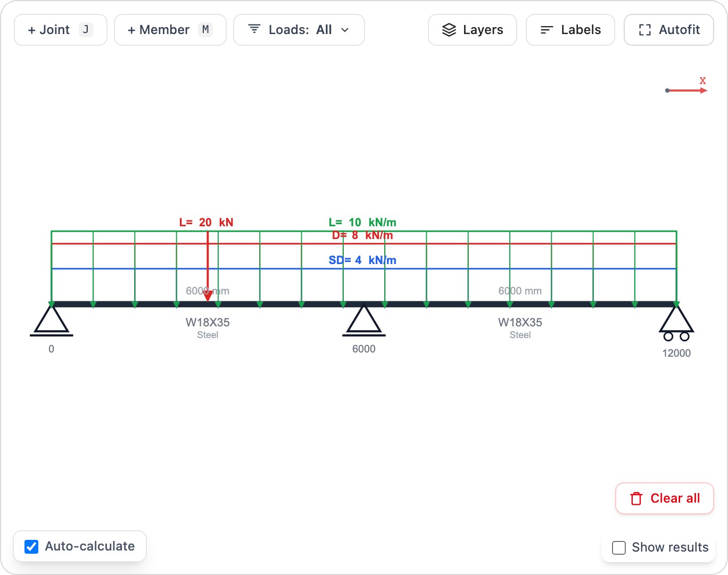Click the L= 10 kN/m load label
This screenshot has width=728, height=575.
(x=362, y=223)
